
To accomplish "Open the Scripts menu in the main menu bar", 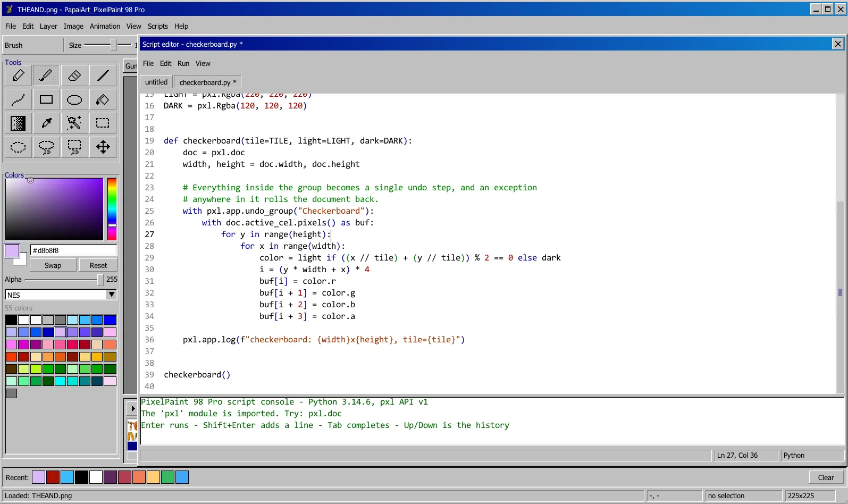I will (x=157, y=26).
